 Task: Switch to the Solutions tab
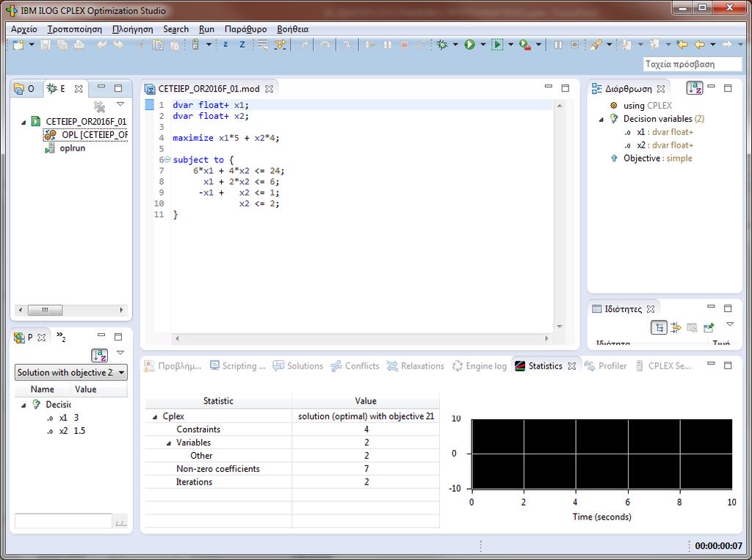298,366
